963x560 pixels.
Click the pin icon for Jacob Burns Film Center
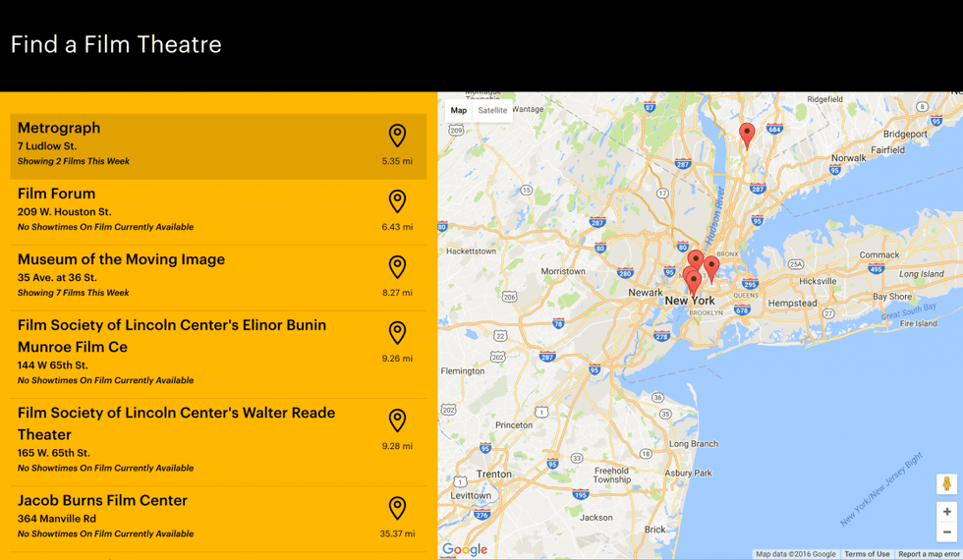tap(397, 509)
